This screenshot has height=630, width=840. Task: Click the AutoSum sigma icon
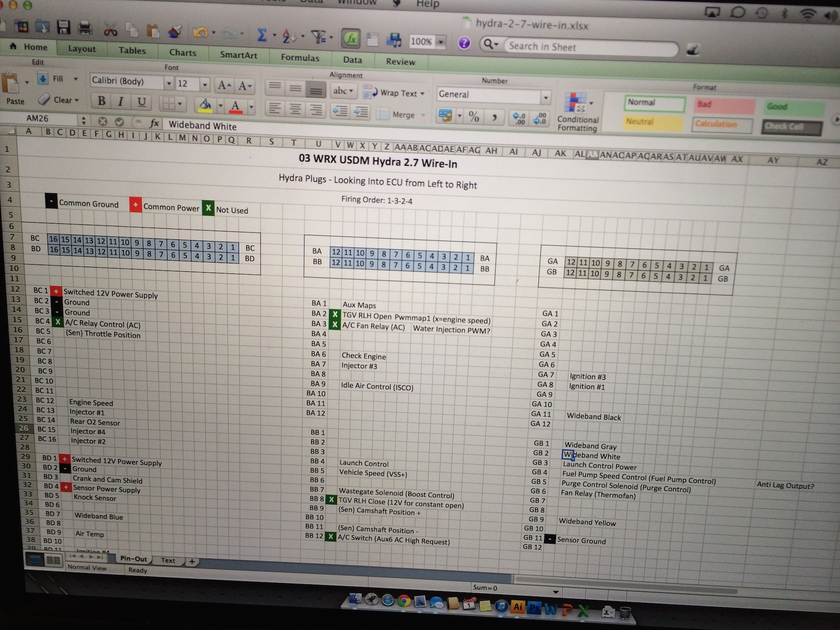click(x=262, y=35)
